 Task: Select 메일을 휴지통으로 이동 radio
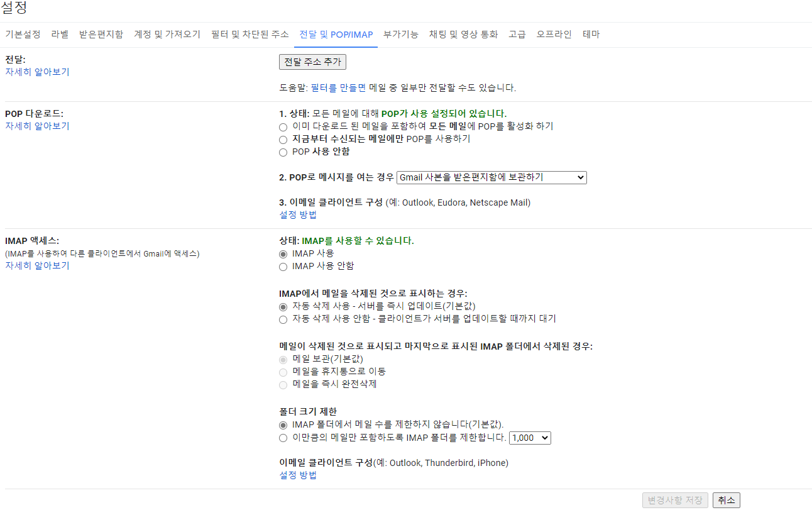pyautogui.click(x=283, y=372)
